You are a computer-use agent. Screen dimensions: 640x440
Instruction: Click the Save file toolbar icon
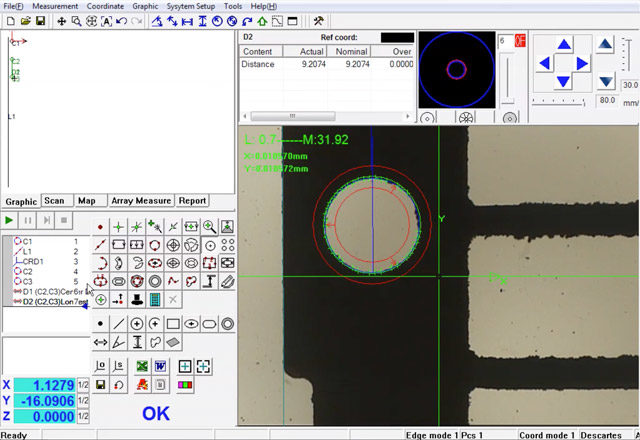point(40,21)
